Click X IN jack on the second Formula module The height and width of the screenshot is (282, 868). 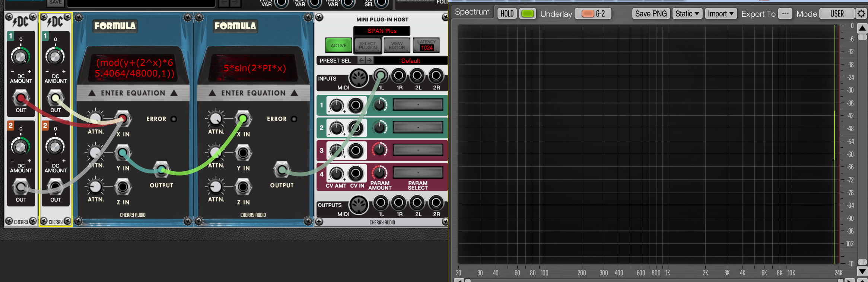click(x=243, y=119)
